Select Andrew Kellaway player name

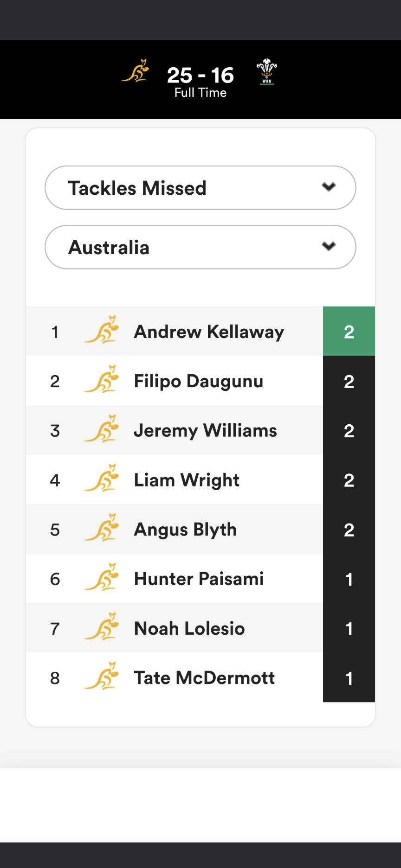pyautogui.click(x=209, y=332)
